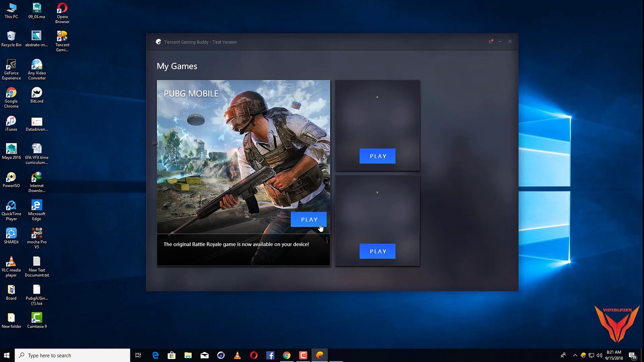Select the Maya 2016 desktop shortcut
Viewport: 644px width, 362px height.
tap(11, 151)
